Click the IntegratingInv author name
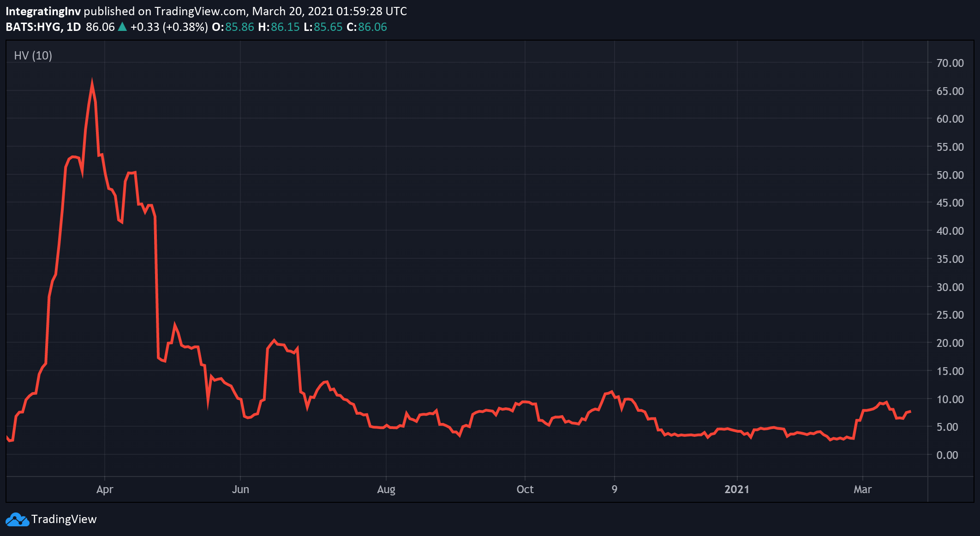The width and height of the screenshot is (980, 536). tap(43, 11)
